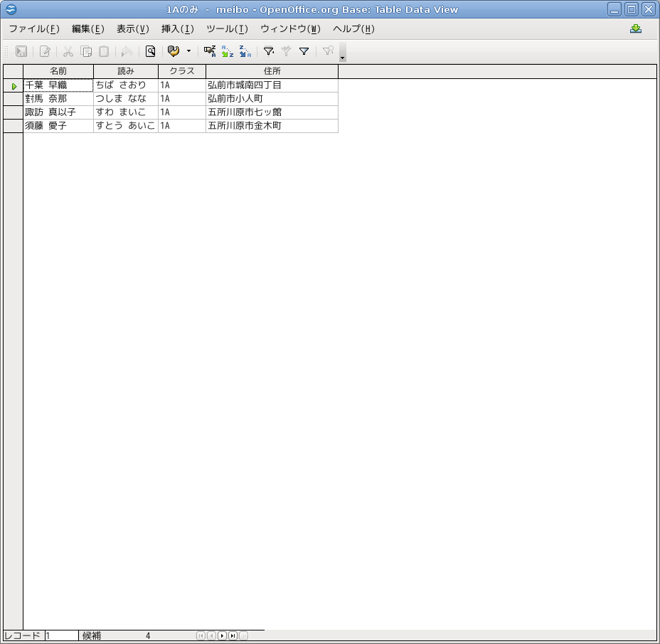Screen dimensions: 660x644
Task: Sort descending Z to A
Action: click(x=245, y=51)
